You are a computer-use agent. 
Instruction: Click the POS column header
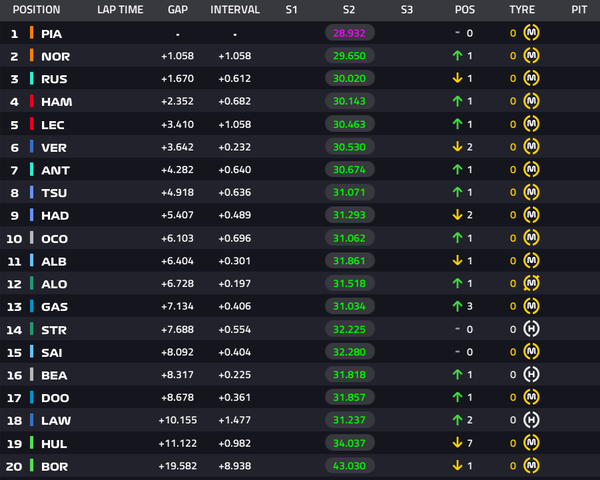(x=465, y=10)
